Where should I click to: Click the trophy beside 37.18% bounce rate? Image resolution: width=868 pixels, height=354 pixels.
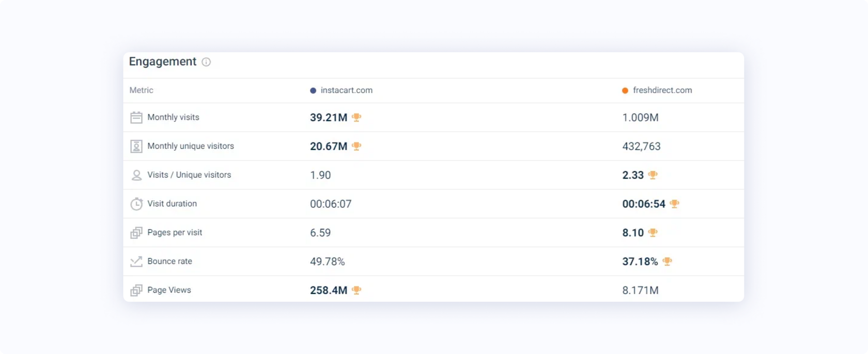(x=667, y=262)
